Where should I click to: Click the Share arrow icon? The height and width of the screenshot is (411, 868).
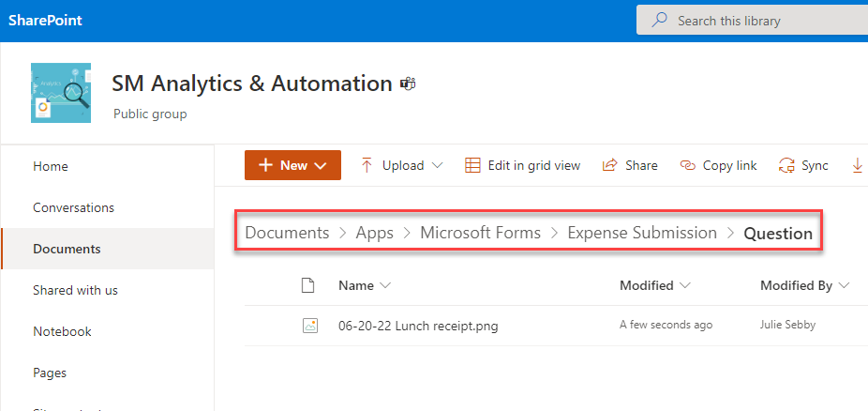click(x=609, y=165)
